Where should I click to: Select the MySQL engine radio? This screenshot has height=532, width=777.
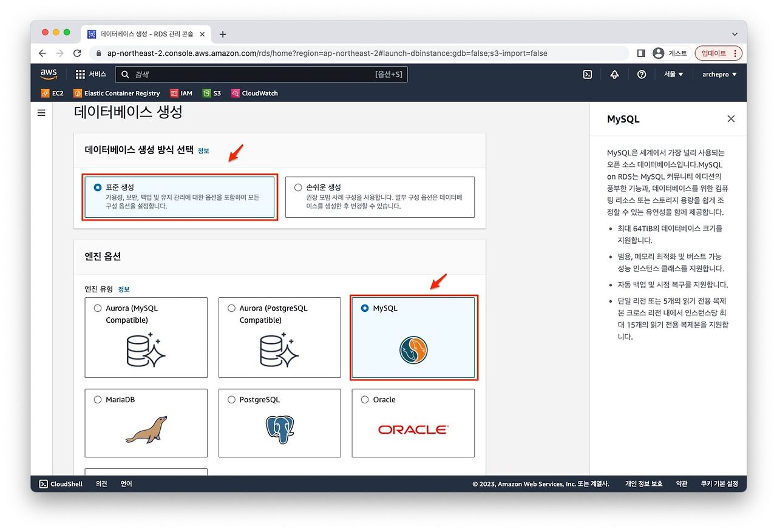[x=365, y=308]
